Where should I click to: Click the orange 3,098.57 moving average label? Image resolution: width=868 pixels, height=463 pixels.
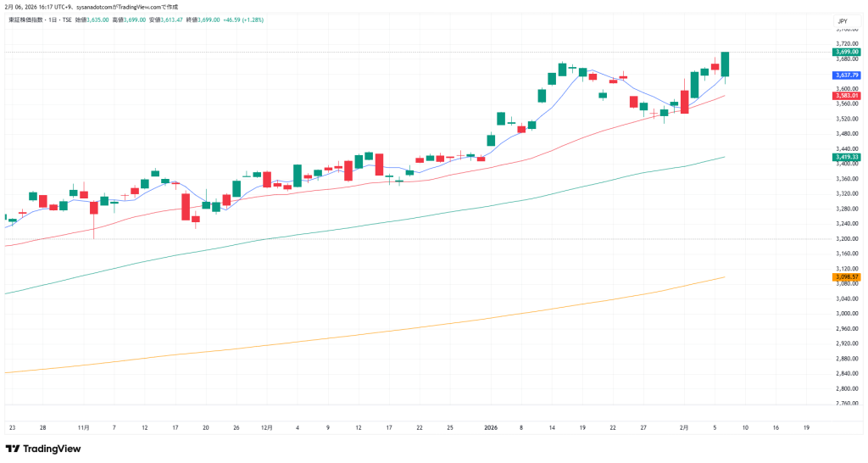846,276
